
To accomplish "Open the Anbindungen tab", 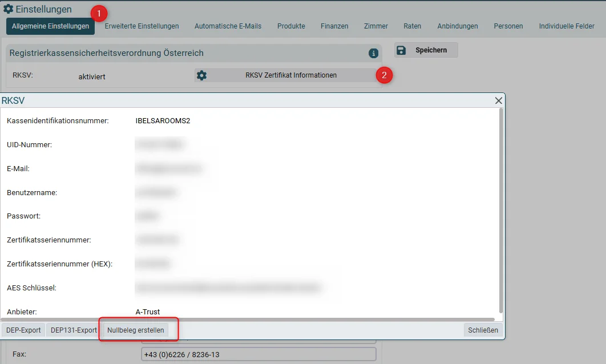I will coord(458,26).
